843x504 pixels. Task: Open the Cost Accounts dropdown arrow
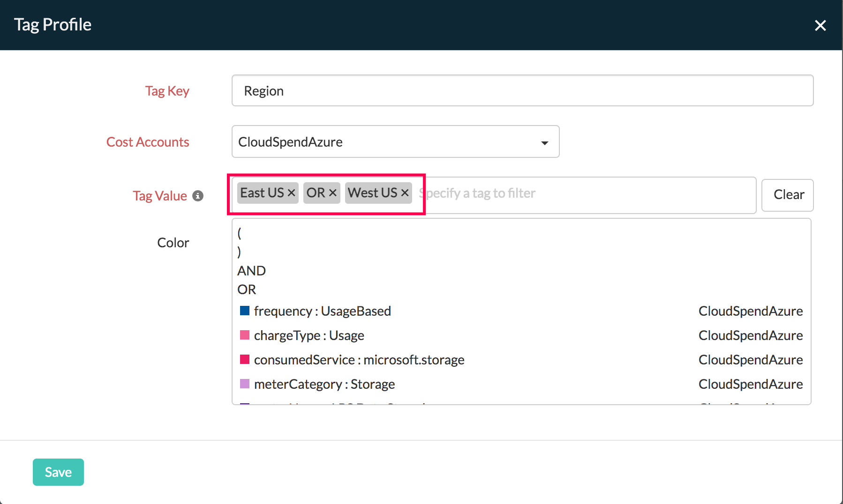tap(544, 142)
